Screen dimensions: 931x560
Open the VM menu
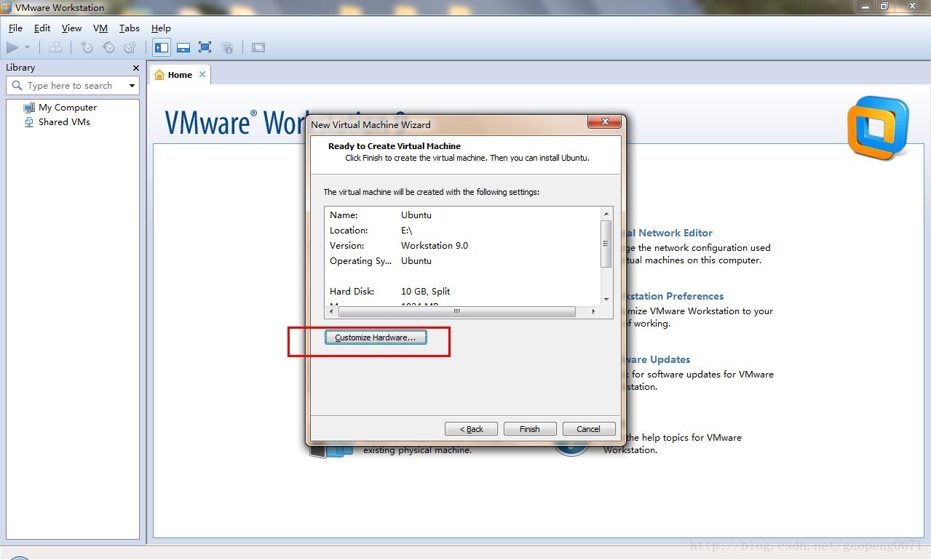point(100,28)
